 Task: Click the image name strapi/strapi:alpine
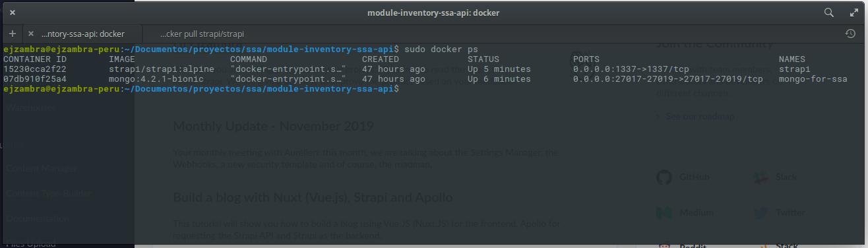click(x=162, y=69)
